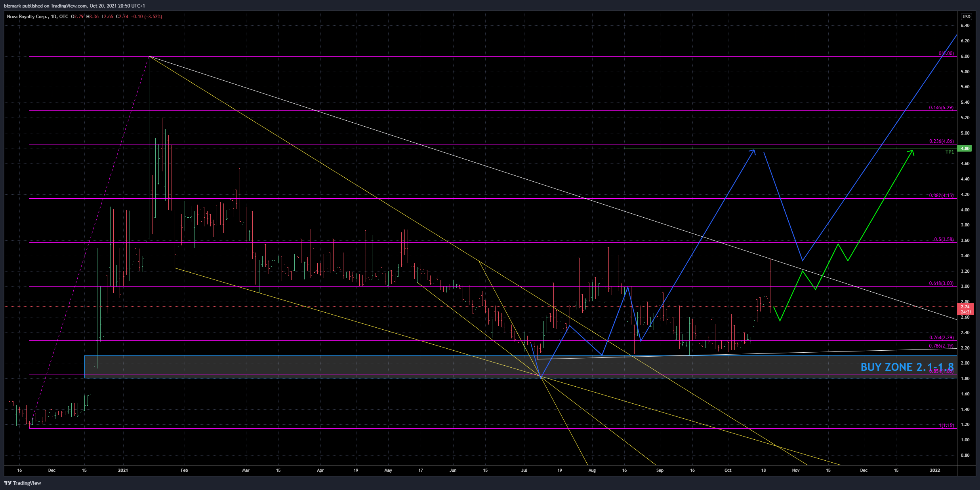Screen dimensions: 980x490
Task: Click the 0.236(4.86) Fibonacci level label
Action: [x=942, y=141]
